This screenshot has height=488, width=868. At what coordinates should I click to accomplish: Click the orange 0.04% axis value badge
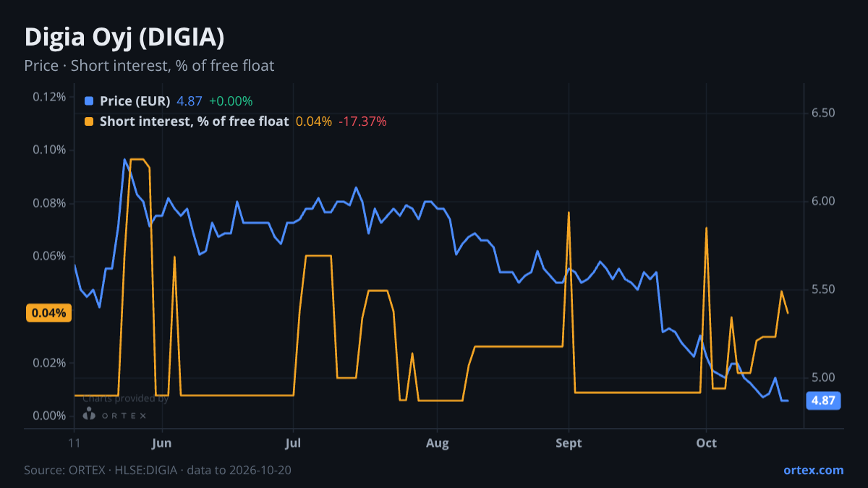(48, 313)
